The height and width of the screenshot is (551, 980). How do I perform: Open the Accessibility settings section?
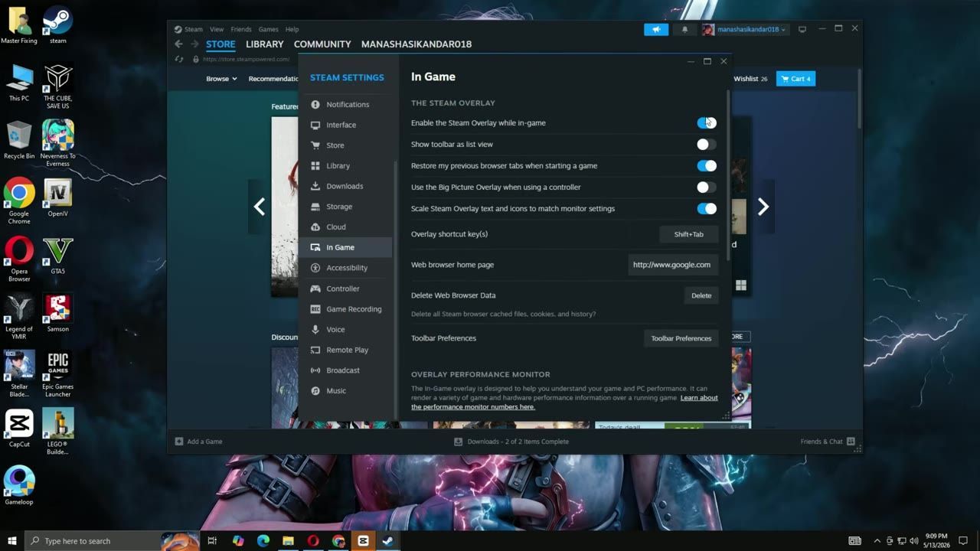tap(347, 268)
